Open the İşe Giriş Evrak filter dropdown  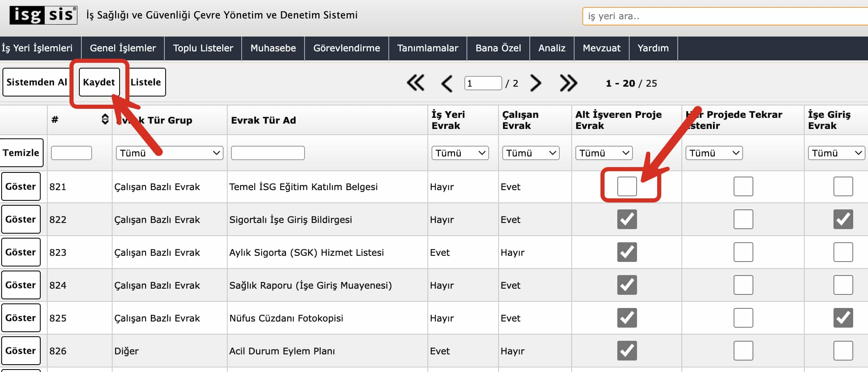[x=836, y=153]
